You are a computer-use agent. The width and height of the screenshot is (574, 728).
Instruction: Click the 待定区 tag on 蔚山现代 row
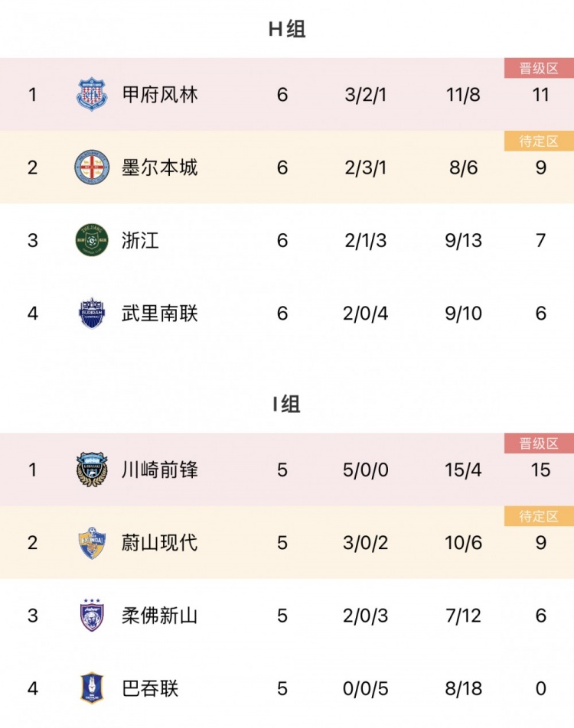pyautogui.click(x=539, y=516)
